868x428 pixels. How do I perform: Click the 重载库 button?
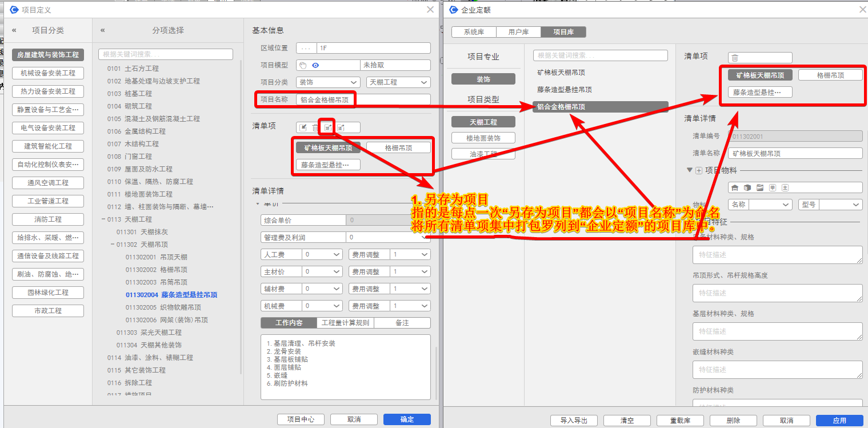(680, 421)
